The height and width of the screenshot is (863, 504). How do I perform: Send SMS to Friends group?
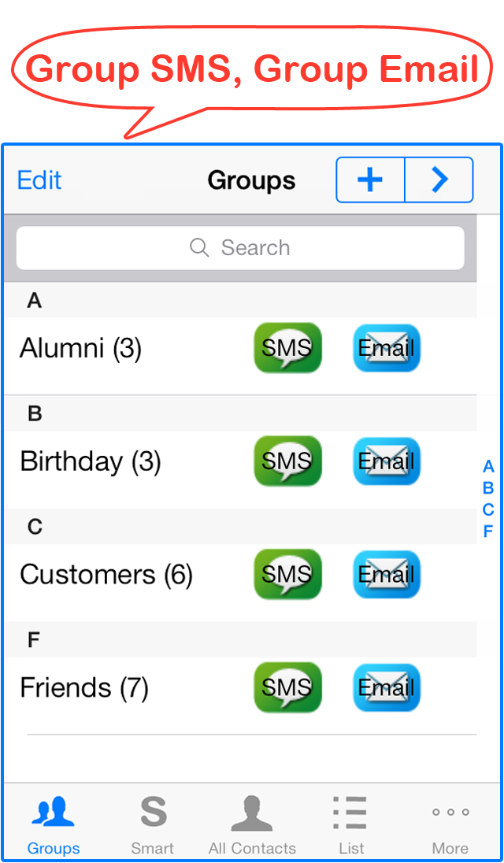[287, 687]
